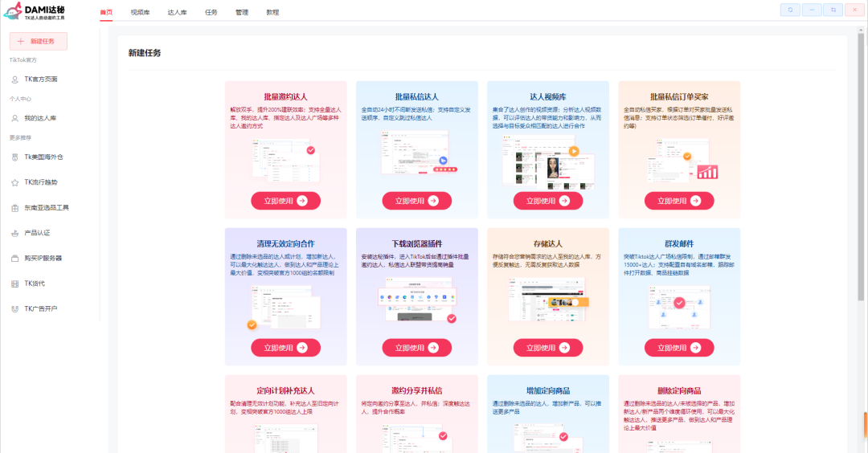The image size is (868, 453).
Task: Open the 管理 top menu
Action: [242, 13]
